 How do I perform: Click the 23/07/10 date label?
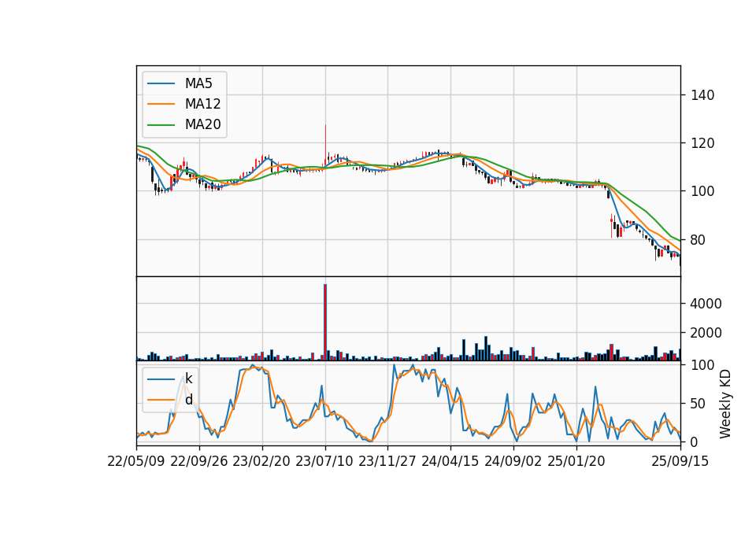coord(324,461)
